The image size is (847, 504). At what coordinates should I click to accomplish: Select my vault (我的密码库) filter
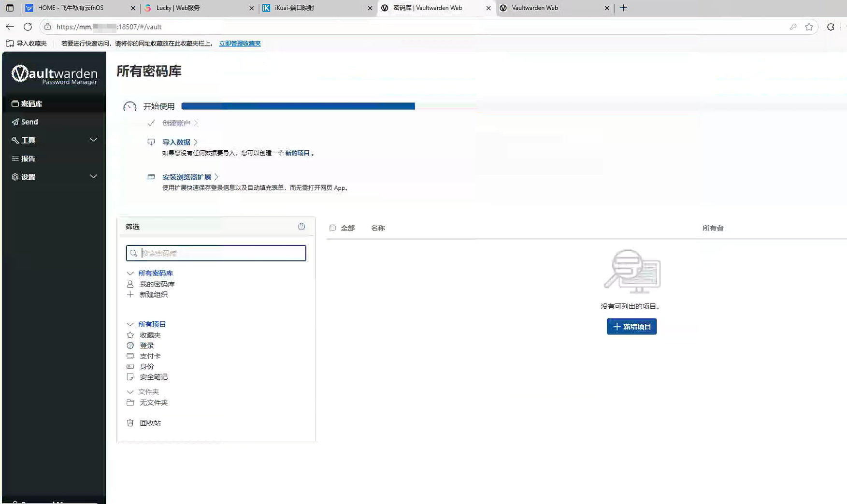157,284
